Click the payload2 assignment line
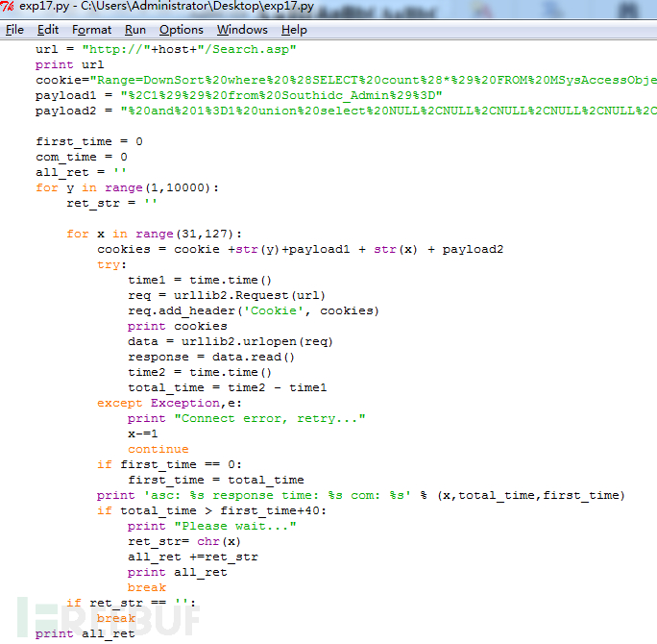657x644 pixels. 346,111
